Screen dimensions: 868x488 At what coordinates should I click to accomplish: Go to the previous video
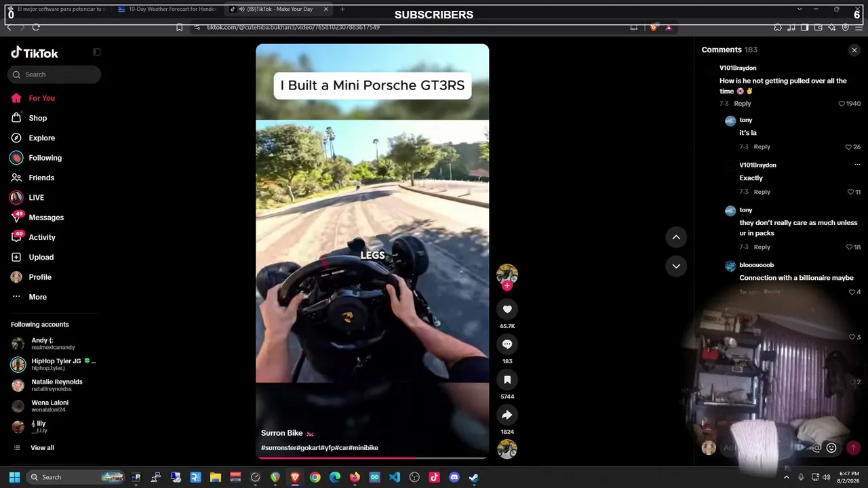[676, 237]
